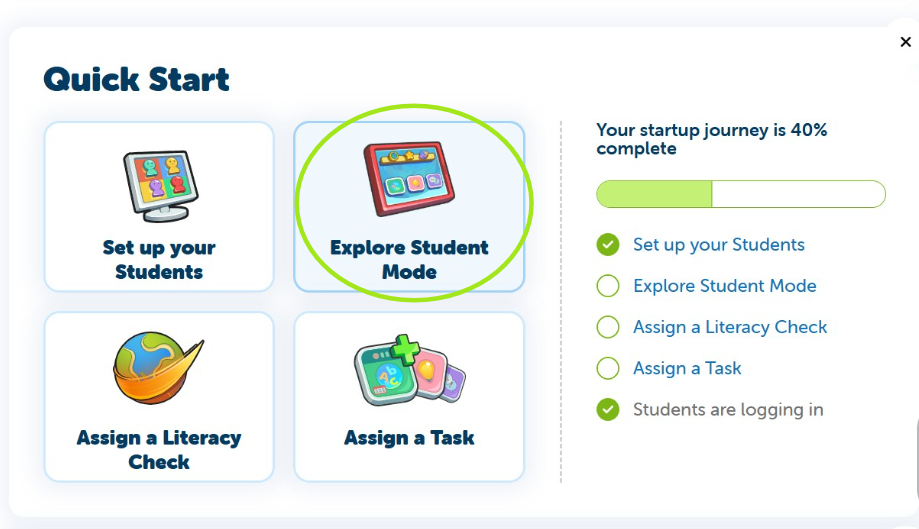Select the Set up your Students card label

point(159,260)
